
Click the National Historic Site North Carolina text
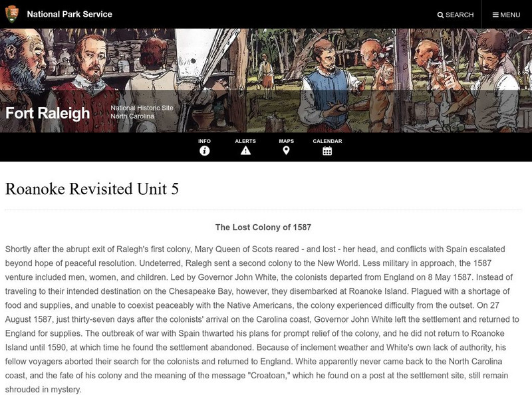pos(142,112)
